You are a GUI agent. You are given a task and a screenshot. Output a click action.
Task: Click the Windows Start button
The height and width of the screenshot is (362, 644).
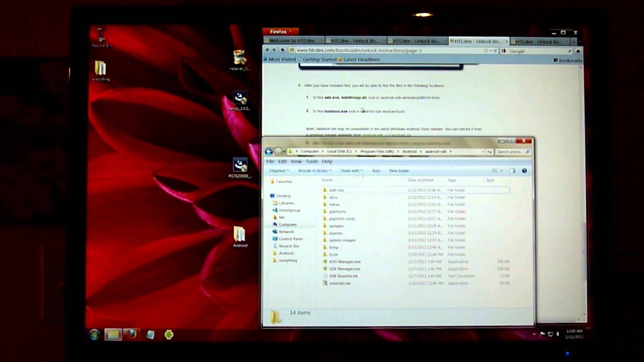(94, 334)
